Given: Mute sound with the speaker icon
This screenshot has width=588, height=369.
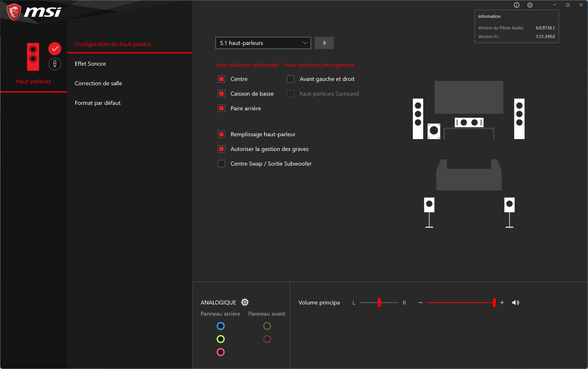Looking at the screenshot, I should (515, 302).
